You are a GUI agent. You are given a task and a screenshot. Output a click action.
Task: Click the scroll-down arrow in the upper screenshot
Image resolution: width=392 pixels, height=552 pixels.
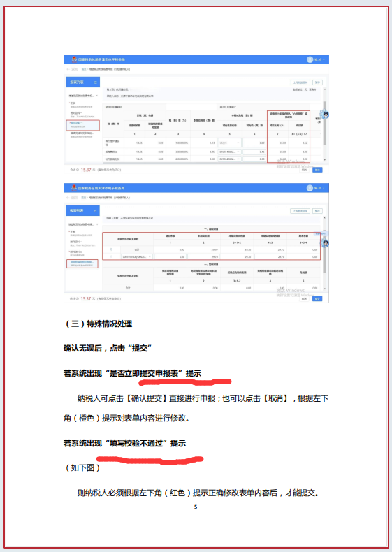(x=324, y=160)
